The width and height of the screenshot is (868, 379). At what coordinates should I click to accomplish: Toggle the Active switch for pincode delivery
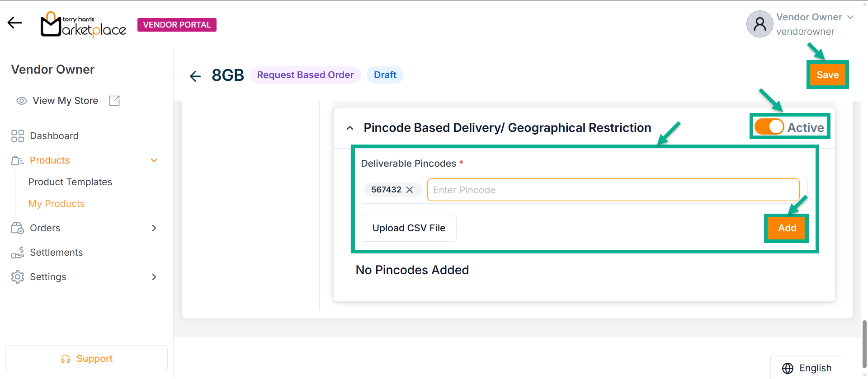pos(769,127)
